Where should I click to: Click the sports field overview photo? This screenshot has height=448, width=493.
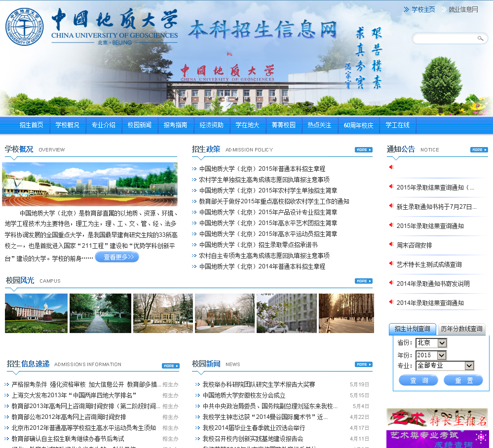tap(90, 184)
